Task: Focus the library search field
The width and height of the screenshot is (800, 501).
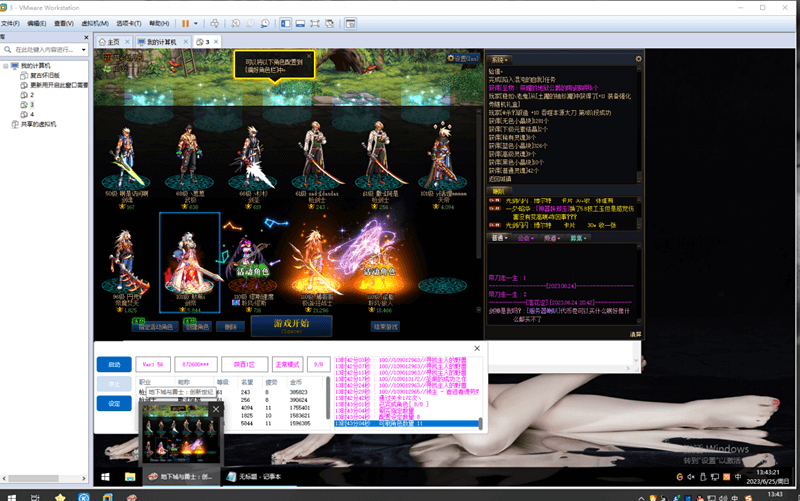Action: (45, 49)
